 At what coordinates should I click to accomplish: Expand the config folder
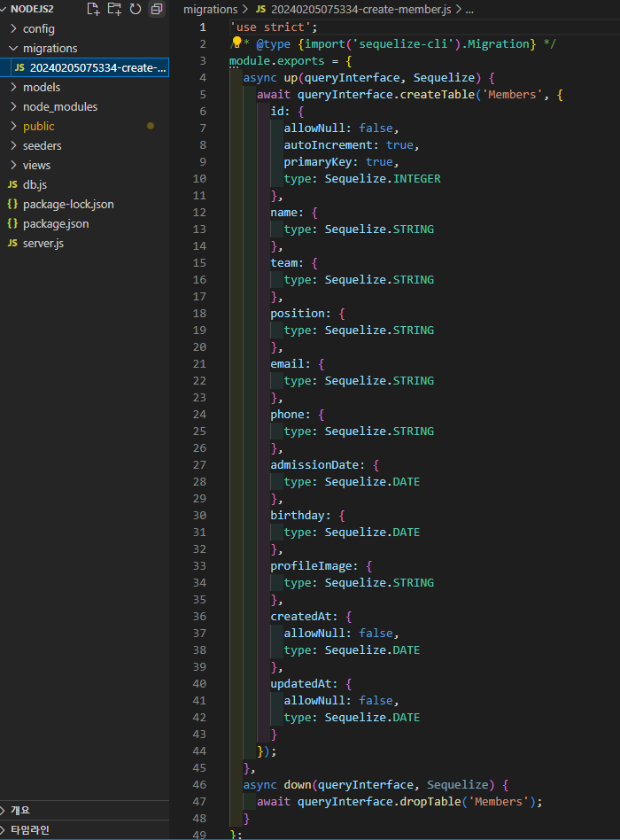(13, 28)
